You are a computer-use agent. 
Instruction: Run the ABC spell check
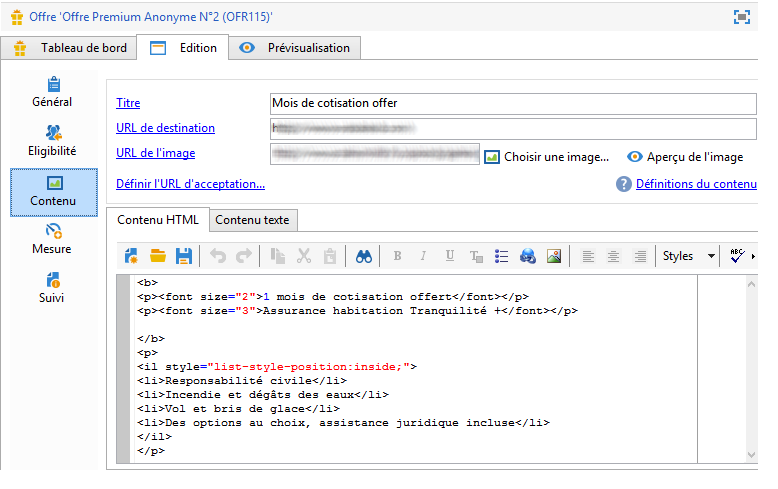pyautogui.click(x=737, y=256)
